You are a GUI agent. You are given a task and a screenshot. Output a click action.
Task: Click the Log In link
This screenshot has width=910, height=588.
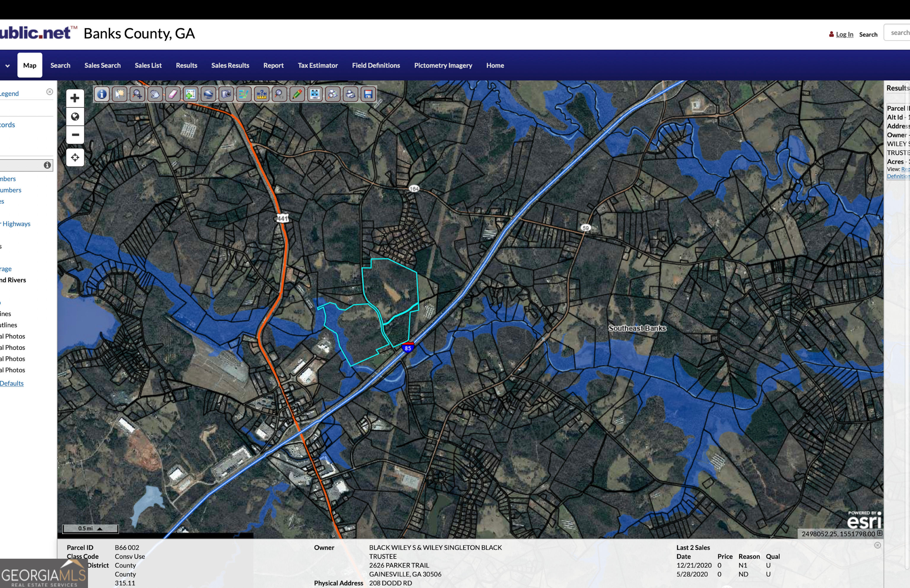[x=844, y=34]
